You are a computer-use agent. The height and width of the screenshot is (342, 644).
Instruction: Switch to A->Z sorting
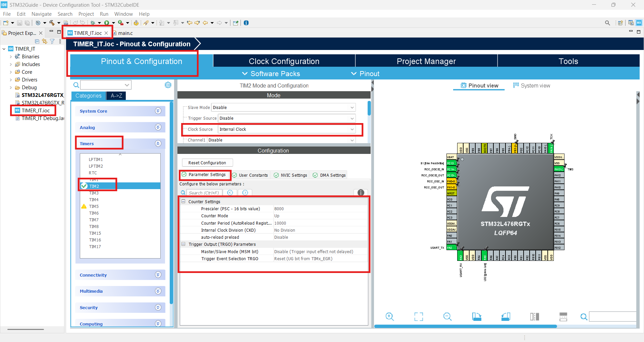point(116,96)
